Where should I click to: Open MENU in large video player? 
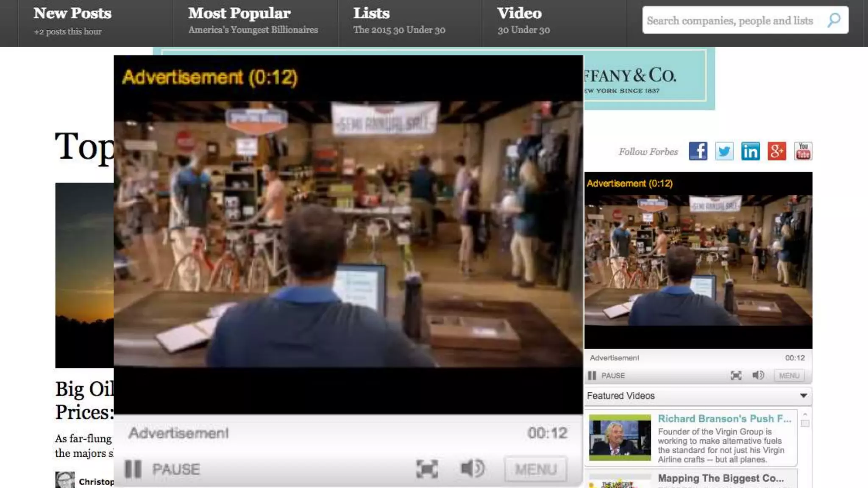point(536,469)
